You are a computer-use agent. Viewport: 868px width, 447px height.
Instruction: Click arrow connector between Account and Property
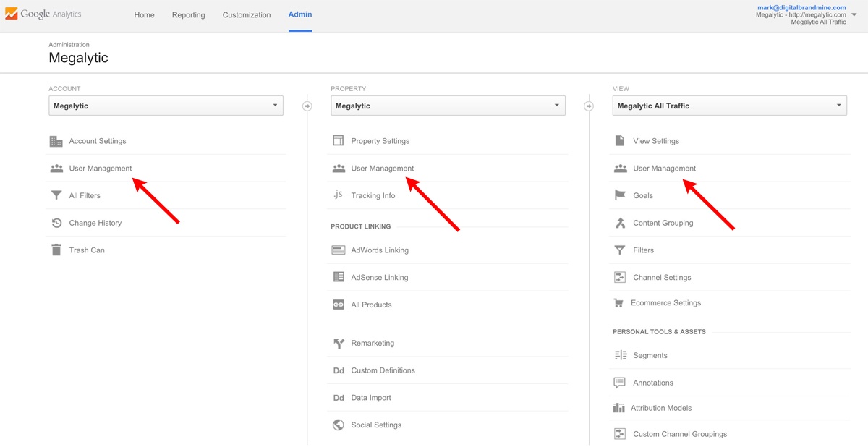(307, 106)
